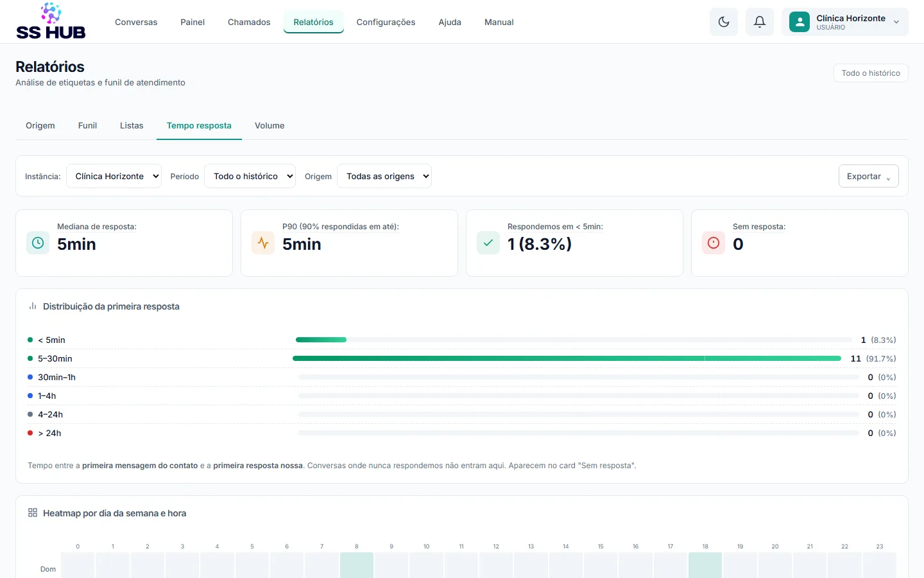The width and height of the screenshot is (924, 578).
Task: Click the clock icon on Mediana card
Action: (x=38, y=243)
